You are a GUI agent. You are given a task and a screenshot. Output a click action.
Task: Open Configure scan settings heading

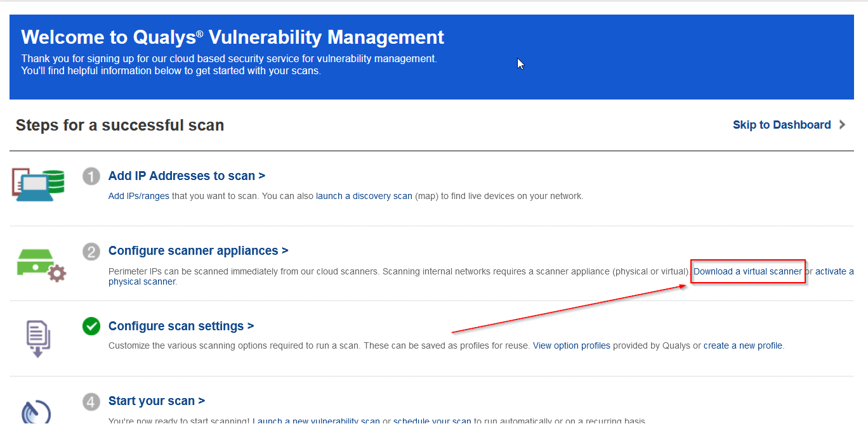pyautogui.click(x=181, y=326)
